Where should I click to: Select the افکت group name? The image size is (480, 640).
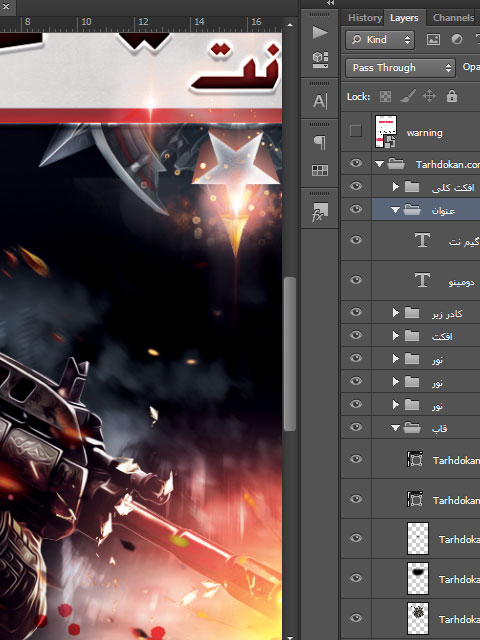(442, 336)
